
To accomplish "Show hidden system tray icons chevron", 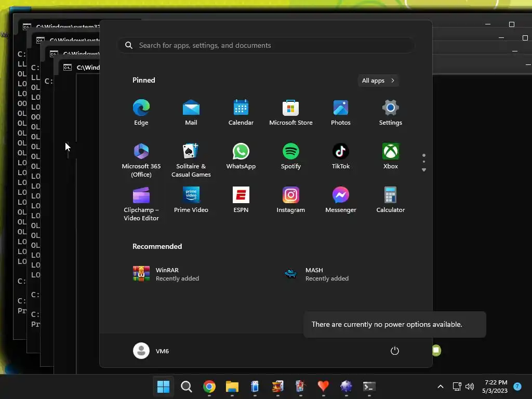I will pos(441,387).
